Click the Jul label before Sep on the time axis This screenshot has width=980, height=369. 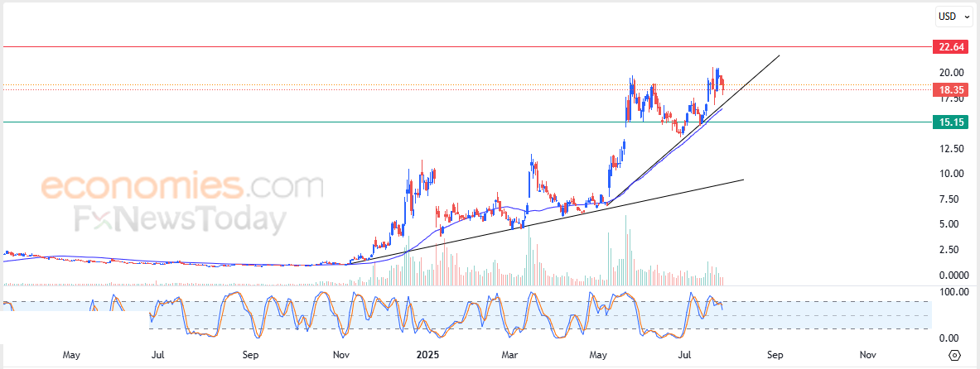(x=158, y=355)
